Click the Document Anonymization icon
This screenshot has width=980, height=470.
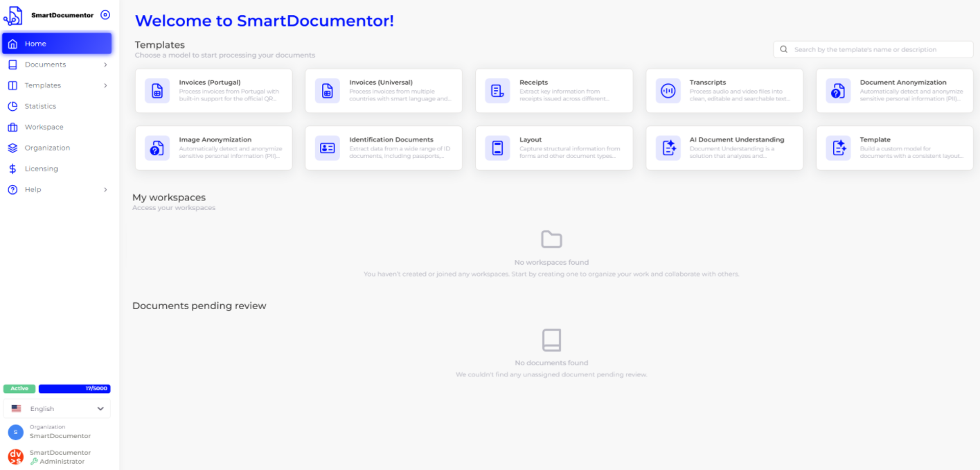click(x=838, y=91)
